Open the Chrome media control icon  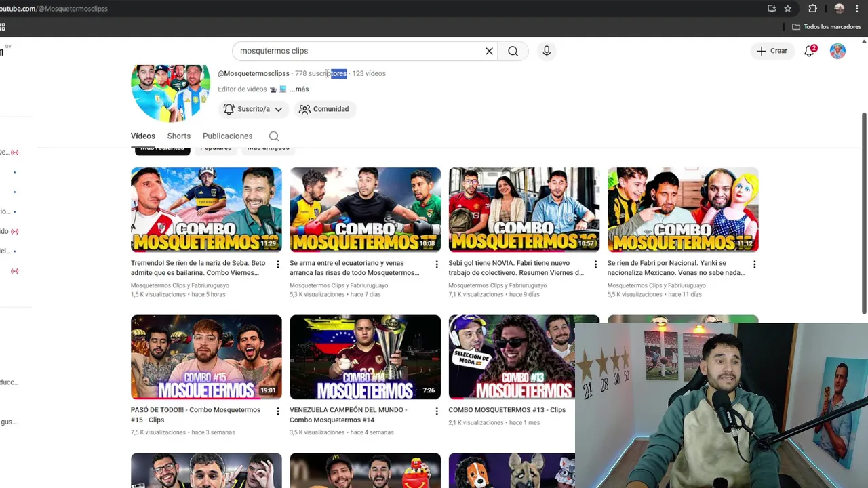[x=772, y=9]
